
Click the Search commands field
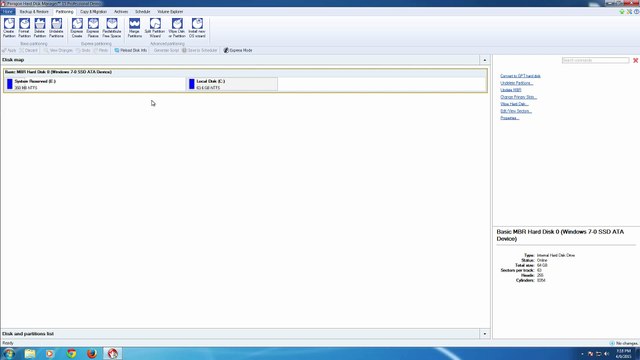tap(595, 60)
